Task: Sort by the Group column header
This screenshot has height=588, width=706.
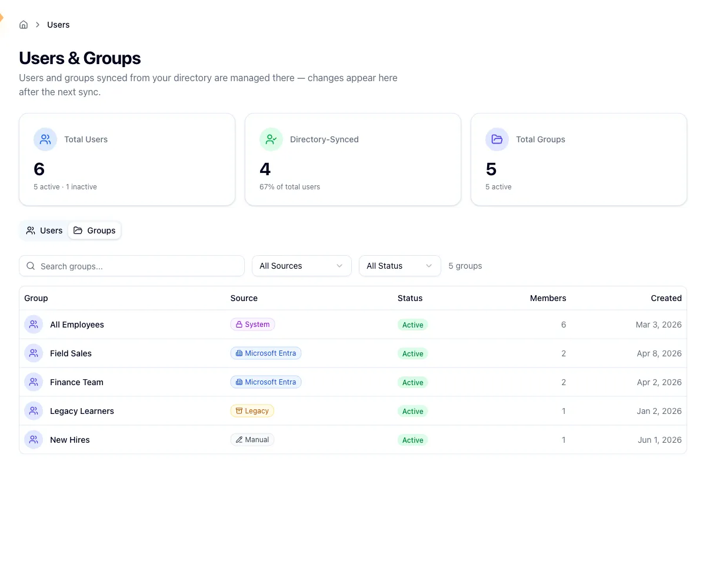Action: point(36,298)
